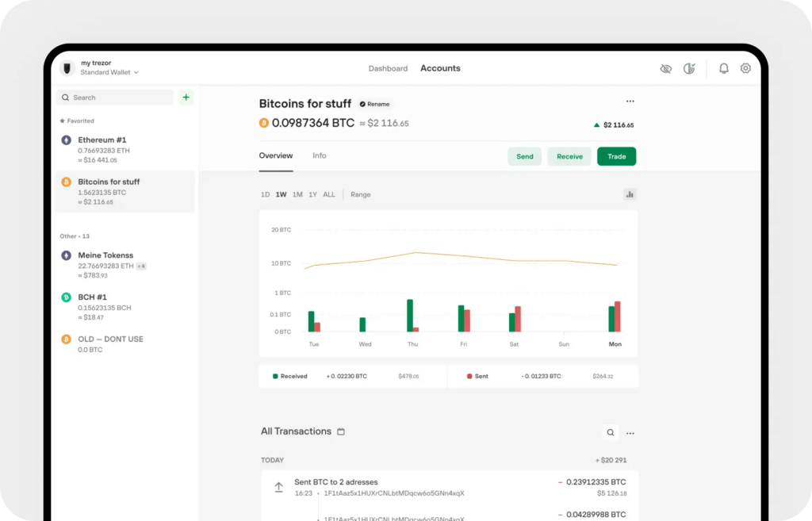The image size is (812, 521).
Task: Enable discreet mode with the crossed-eye icon
Action: point(666,68)
